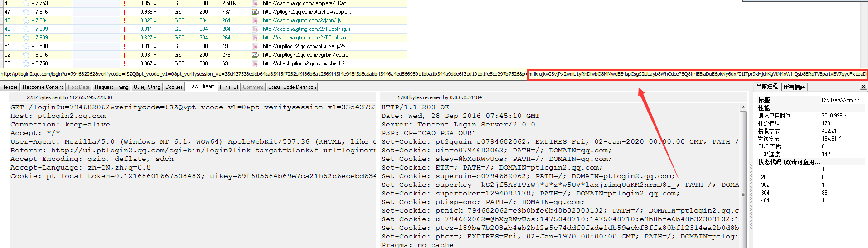
Task: Click the JS file icon for json2.js
Action: [255, 20]
